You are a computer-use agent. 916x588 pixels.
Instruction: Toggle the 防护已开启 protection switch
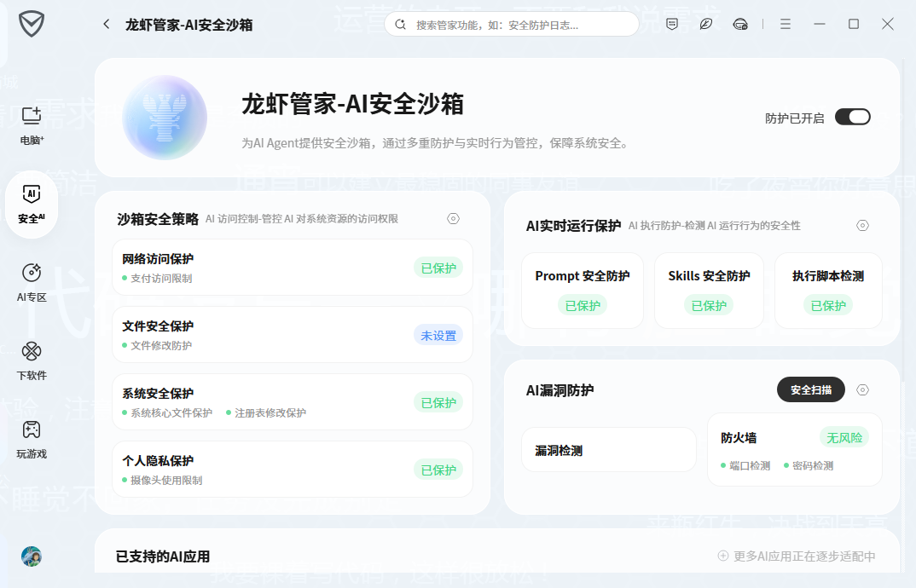[x=852, y=117]
